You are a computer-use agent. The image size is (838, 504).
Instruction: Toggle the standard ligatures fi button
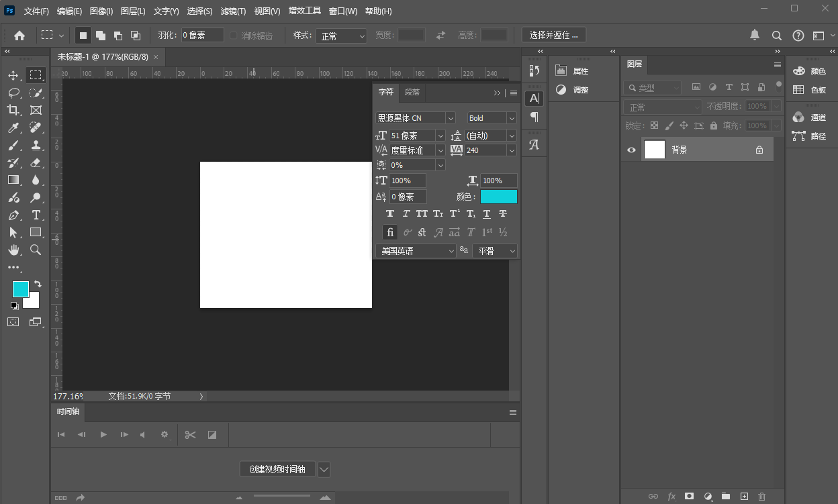[x=390, y=232]
